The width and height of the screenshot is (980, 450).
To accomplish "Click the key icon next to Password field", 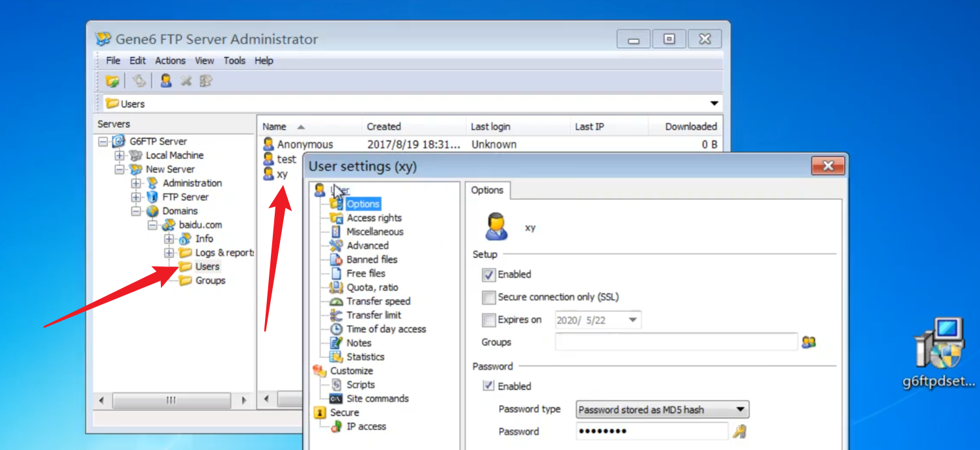I will click(x=739, y=431).
